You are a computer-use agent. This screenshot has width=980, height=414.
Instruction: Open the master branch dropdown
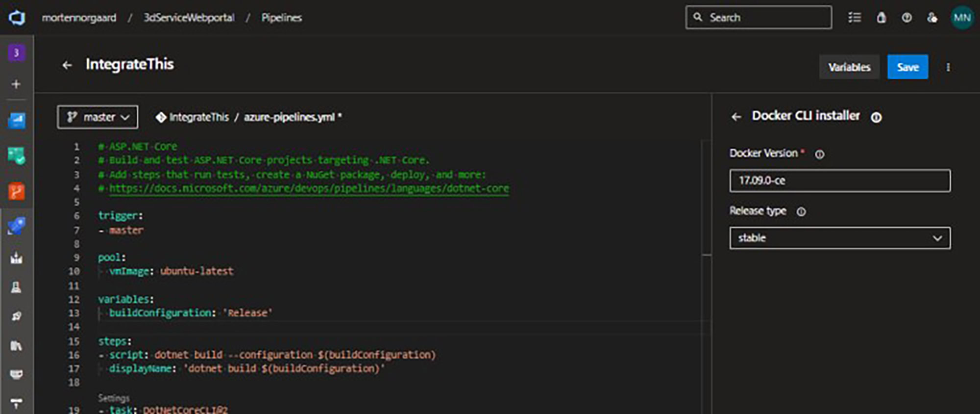coord(98,117)
